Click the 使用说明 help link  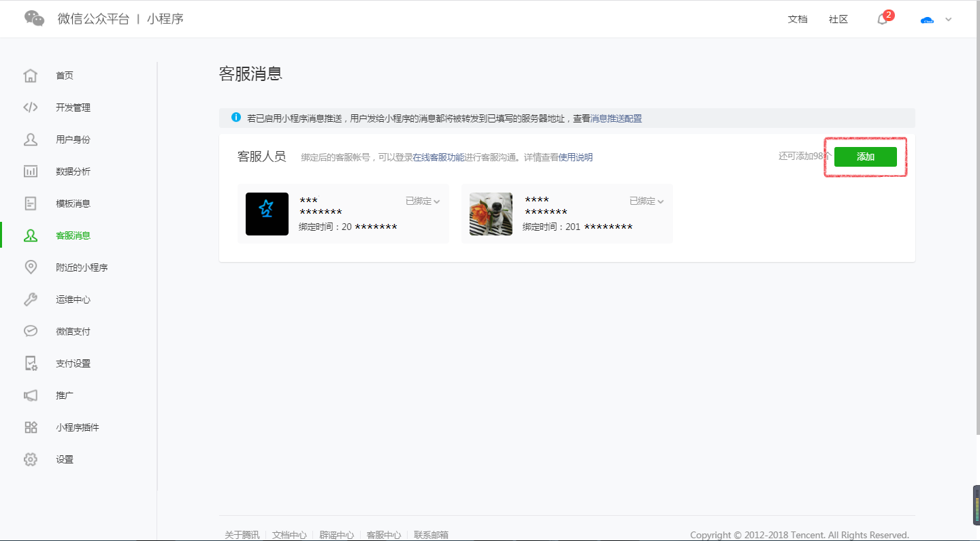point(576,157)
